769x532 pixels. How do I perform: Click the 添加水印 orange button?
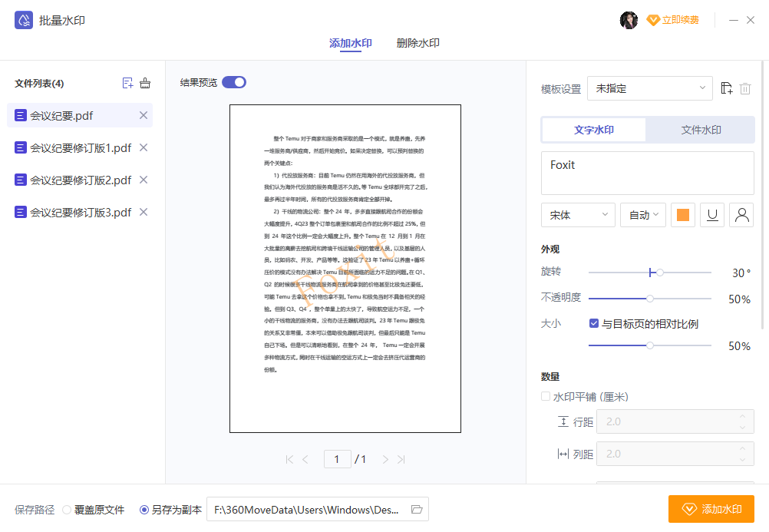(711, 509)
